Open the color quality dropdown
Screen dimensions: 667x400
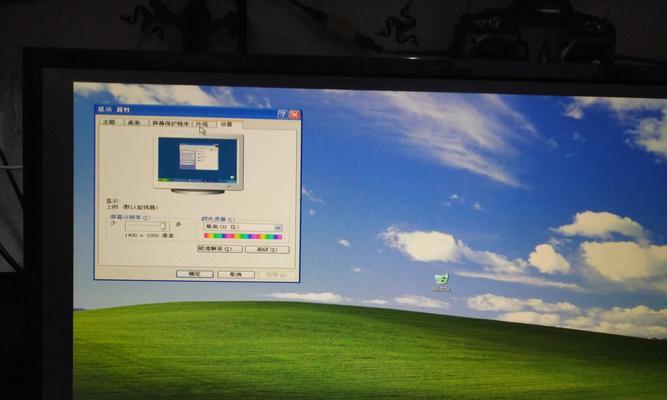pos(243,227)
